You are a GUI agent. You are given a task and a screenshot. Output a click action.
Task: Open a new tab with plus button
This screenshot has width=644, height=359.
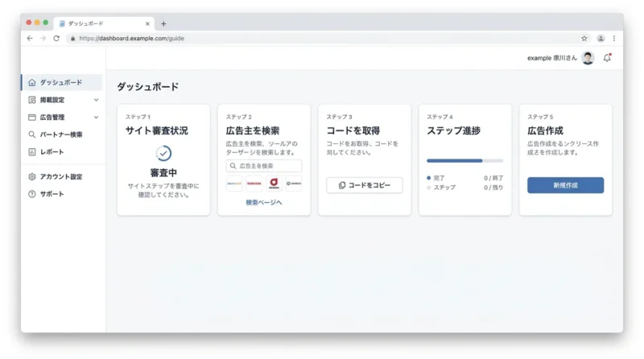coord(163,24)
